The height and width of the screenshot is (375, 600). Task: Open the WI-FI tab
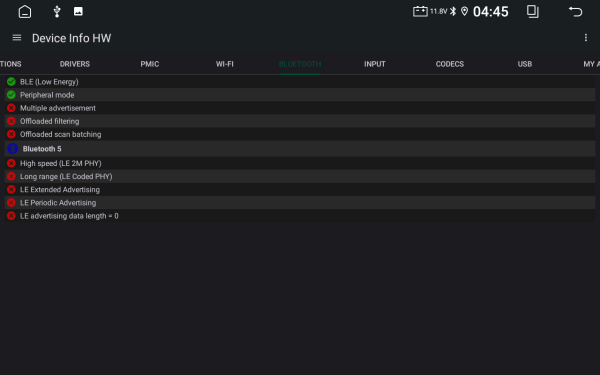[x=225, y=64]
